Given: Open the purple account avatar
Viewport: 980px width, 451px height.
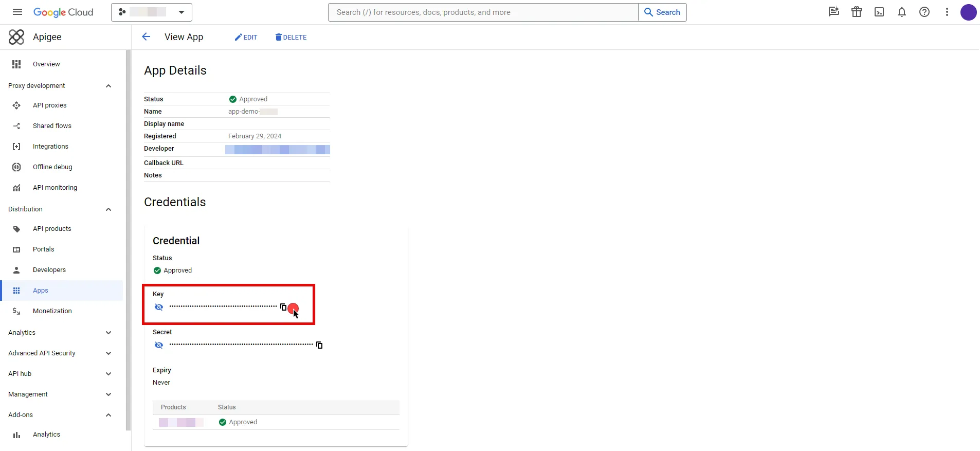Looking at the screenshot, I should [969, 12].
